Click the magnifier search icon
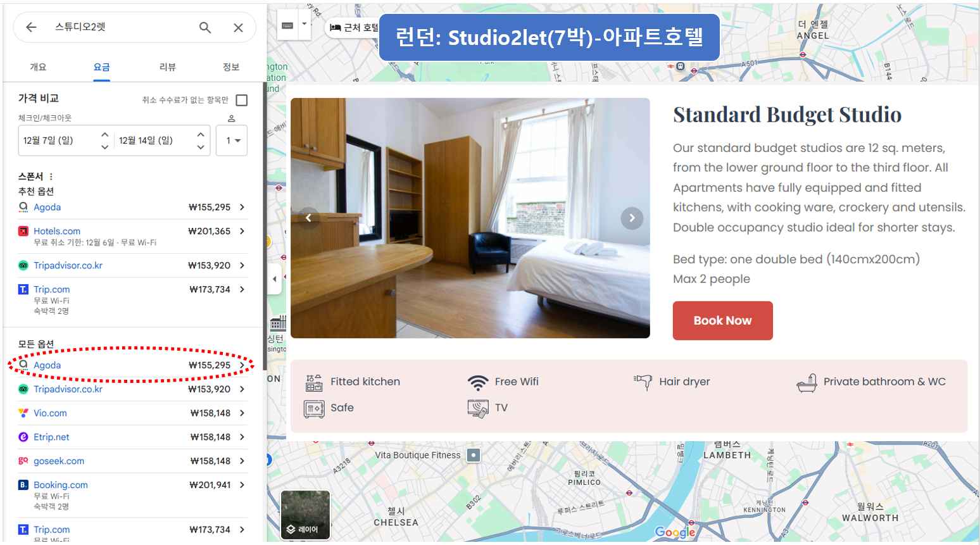The width and height of the screenshot is (980, 545). (205, 27)
